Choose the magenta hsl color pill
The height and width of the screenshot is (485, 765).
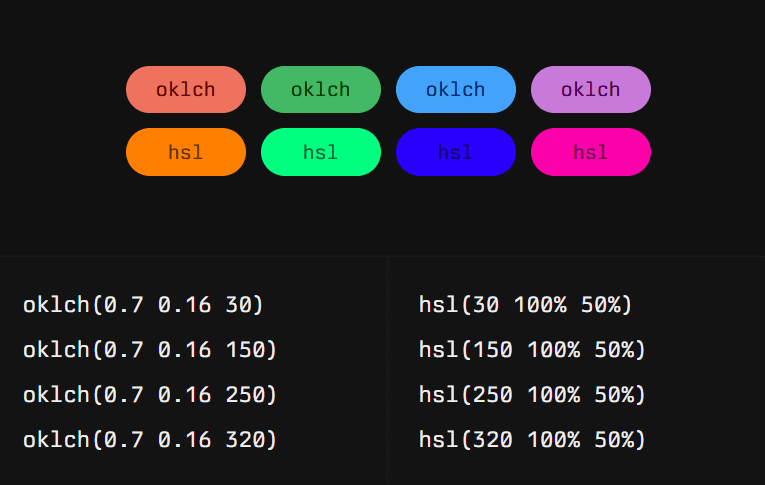tap(591, 152)
